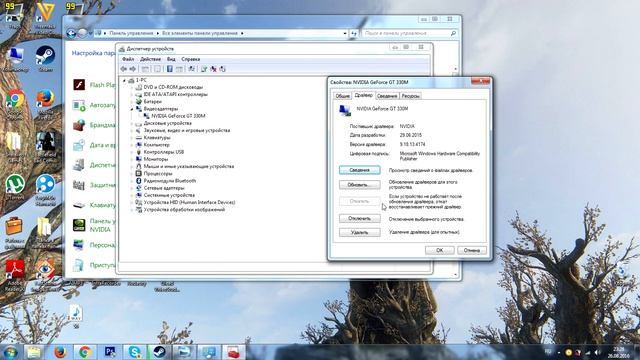Open the Действие menu in Device Manager
This screenshot has height=360, width=640.
pyautogui.click(x=150, y=59)
